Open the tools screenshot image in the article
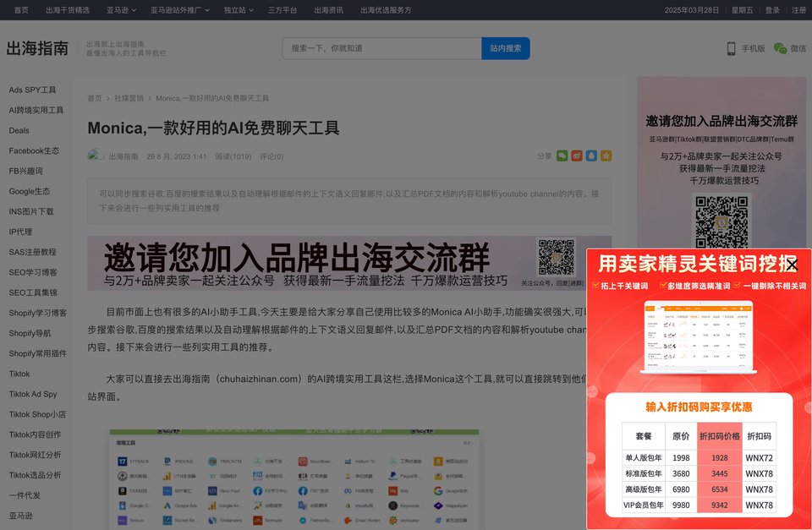This screenshot has height=530, width=812. click(294, 478)
